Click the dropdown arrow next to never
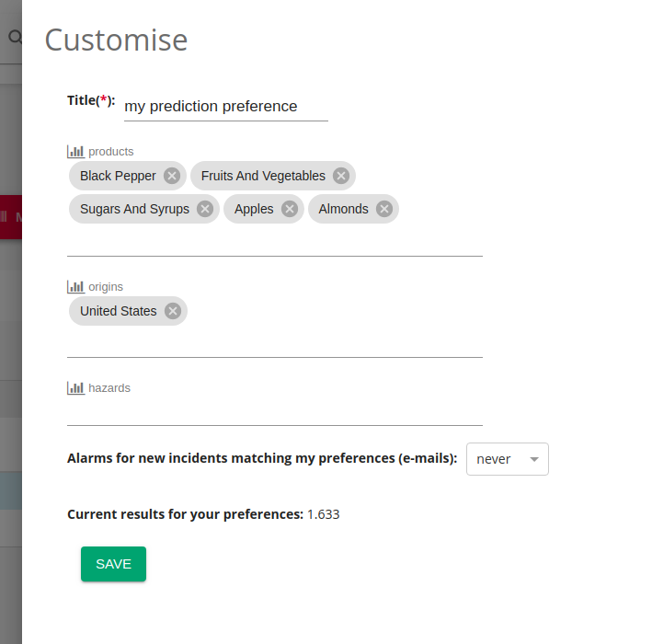The height and width of the screenshot is (644, 652). click(534, 459)
